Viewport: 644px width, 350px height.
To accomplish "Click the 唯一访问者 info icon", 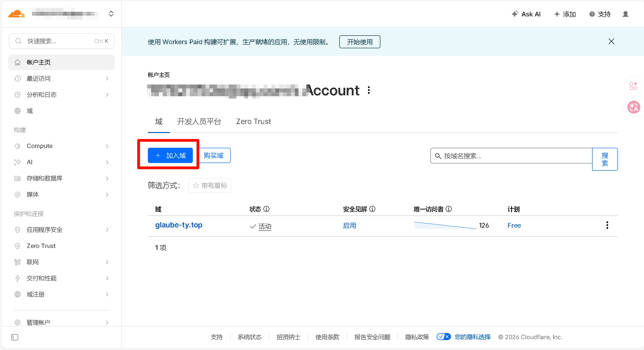I will 449,209.
